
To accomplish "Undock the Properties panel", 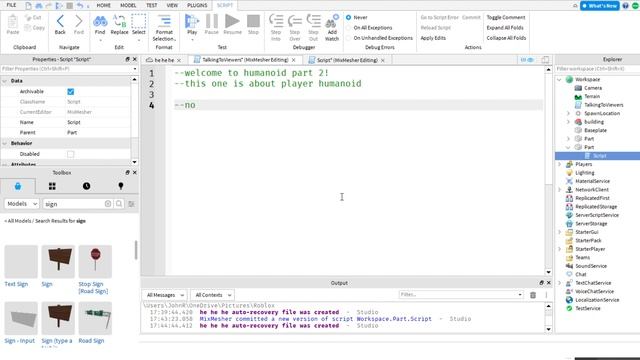I will coord(127,59).
